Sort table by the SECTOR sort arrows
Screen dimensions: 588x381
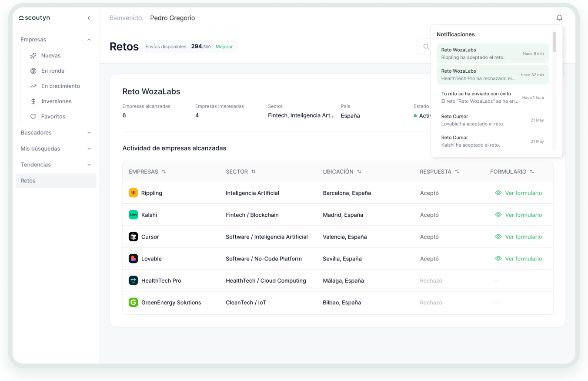click(x=254, y=172)
